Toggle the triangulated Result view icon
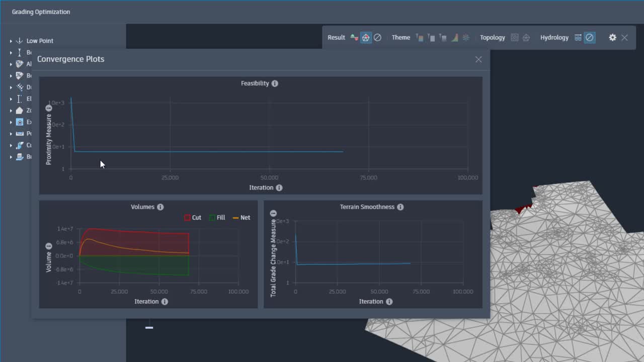644x362 pixels. coord(366,38)
